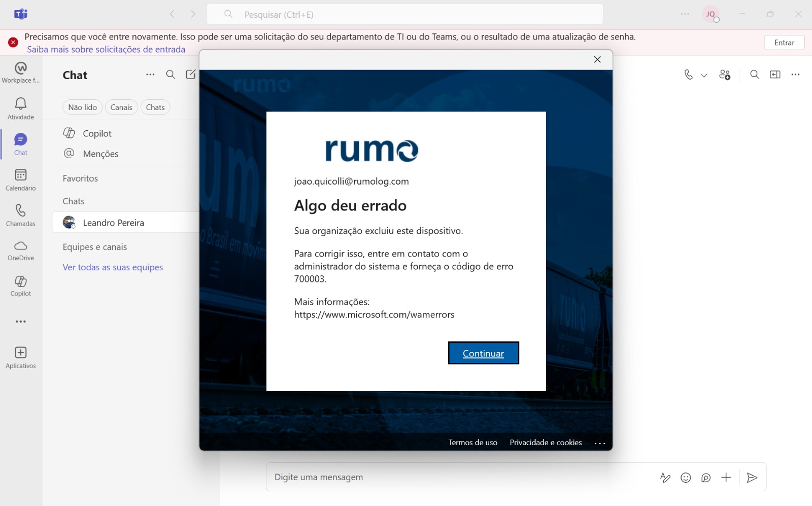Open Aplicativos plus icon in sidebar
Image resolution: width=812 pixels, height=506 pixels.
[21, 357]
